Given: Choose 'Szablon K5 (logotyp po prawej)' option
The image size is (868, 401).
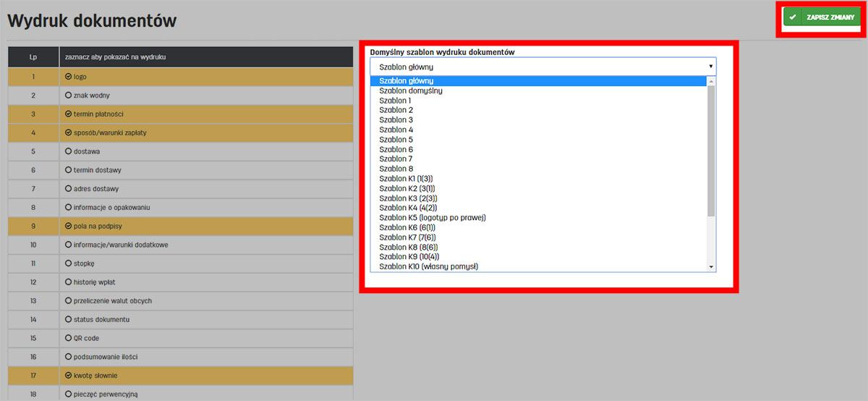Looking at the screenshot, I should [432, 218].
